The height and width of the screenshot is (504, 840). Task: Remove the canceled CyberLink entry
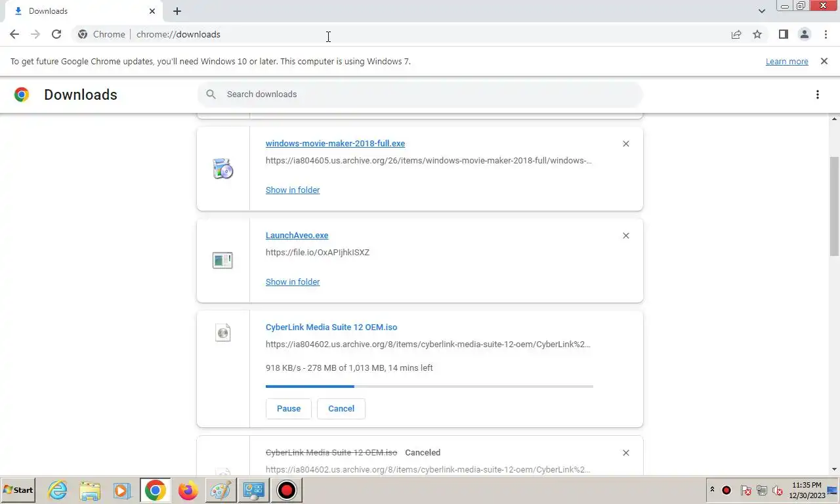coord(625,453)
